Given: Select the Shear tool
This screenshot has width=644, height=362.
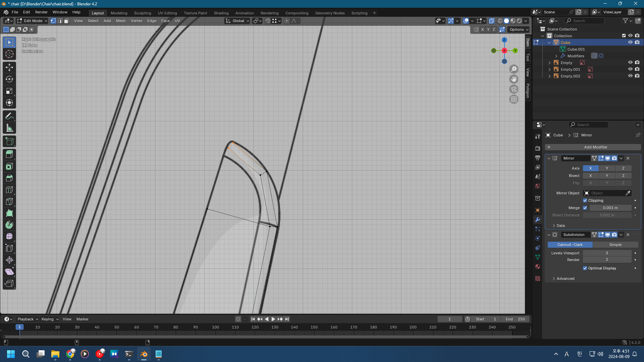Looking at the screenshot, I should click(9, 272).
